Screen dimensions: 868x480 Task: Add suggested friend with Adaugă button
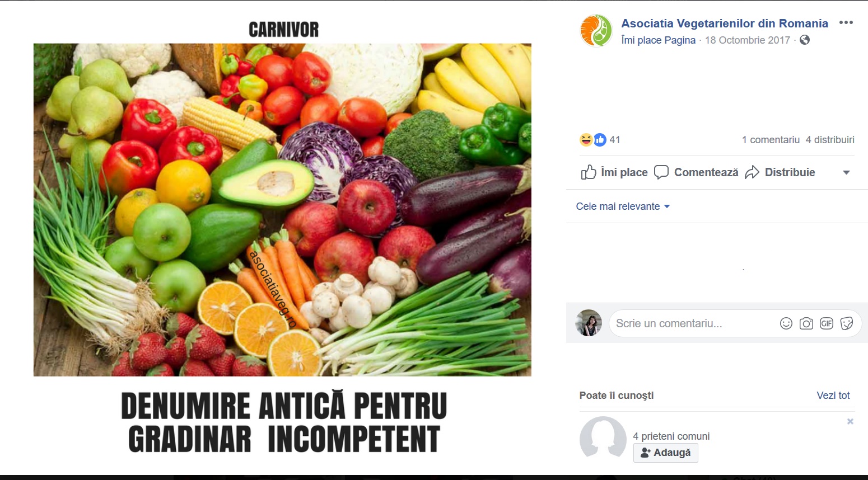point(666,453)
